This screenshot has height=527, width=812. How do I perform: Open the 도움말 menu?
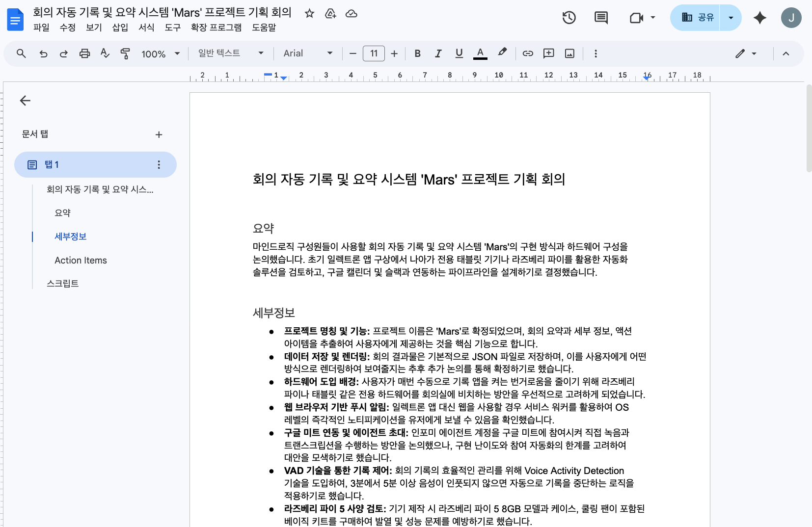(x=264, y=27)
